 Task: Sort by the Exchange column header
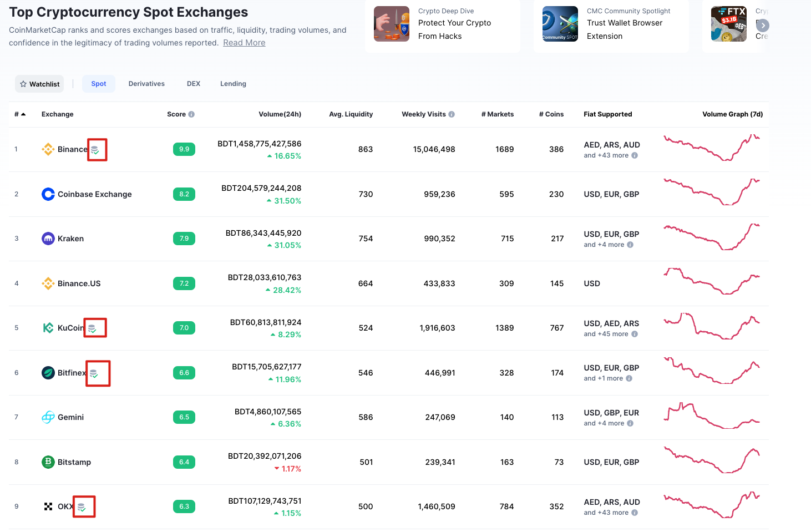58,114
